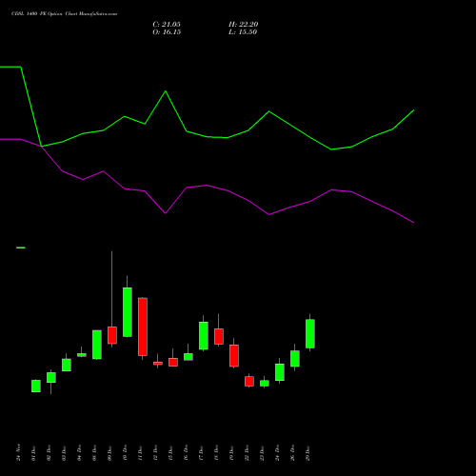
Task: Click the small green 04 Dec candlestick
Action: pyautogui.click(x=82, y=355)
